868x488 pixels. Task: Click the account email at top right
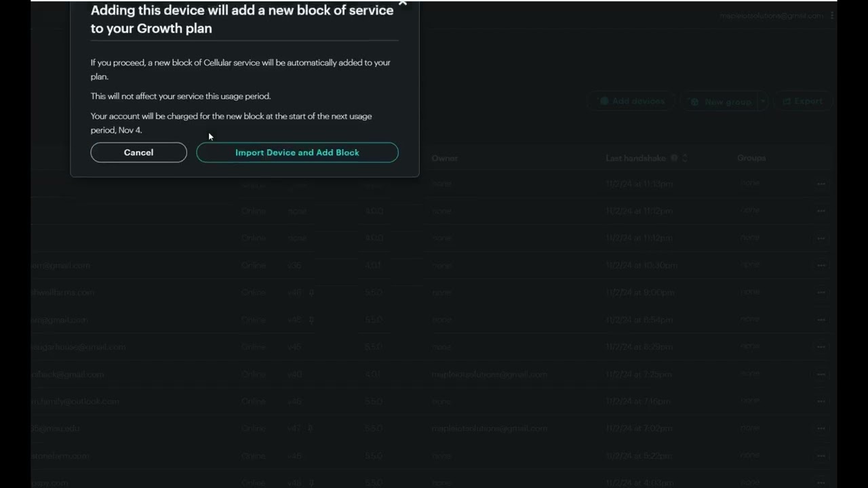(x=772, y=16)
